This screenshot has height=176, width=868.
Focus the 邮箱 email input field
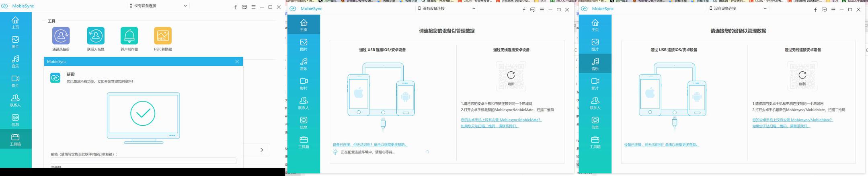coord(143,160)
